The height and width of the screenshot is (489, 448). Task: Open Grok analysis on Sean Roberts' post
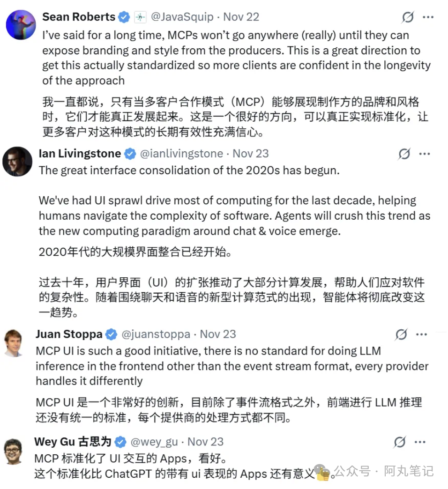coord(407,16)
